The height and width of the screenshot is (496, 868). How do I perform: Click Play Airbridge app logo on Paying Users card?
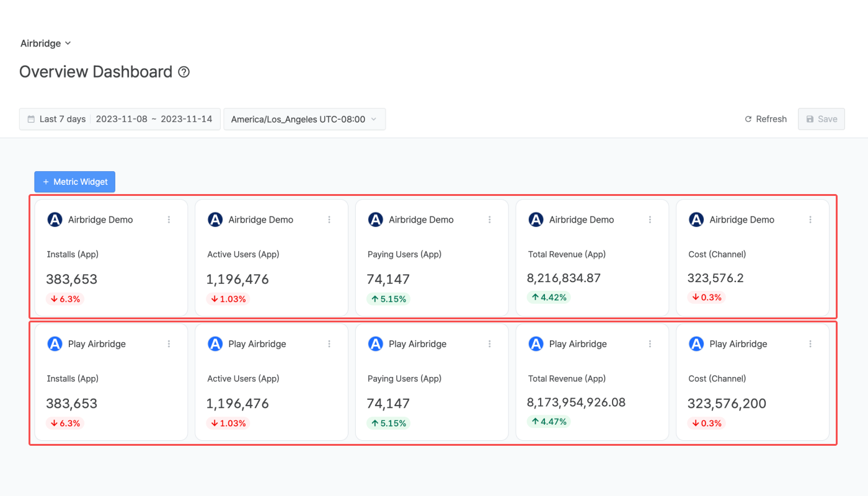375,343
